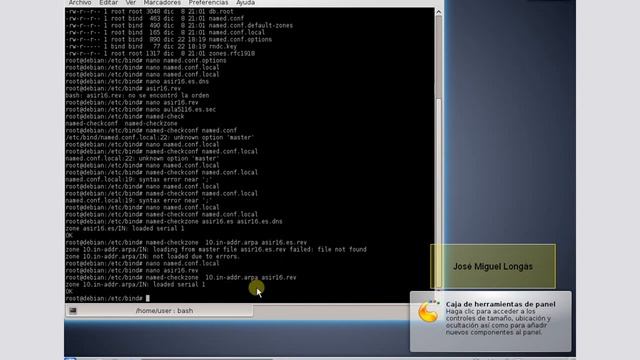640x360 pixels.
Task: Click 'named-checkzone asir16.es asir16.es.dns' command line
Action: tap(174, 221)
